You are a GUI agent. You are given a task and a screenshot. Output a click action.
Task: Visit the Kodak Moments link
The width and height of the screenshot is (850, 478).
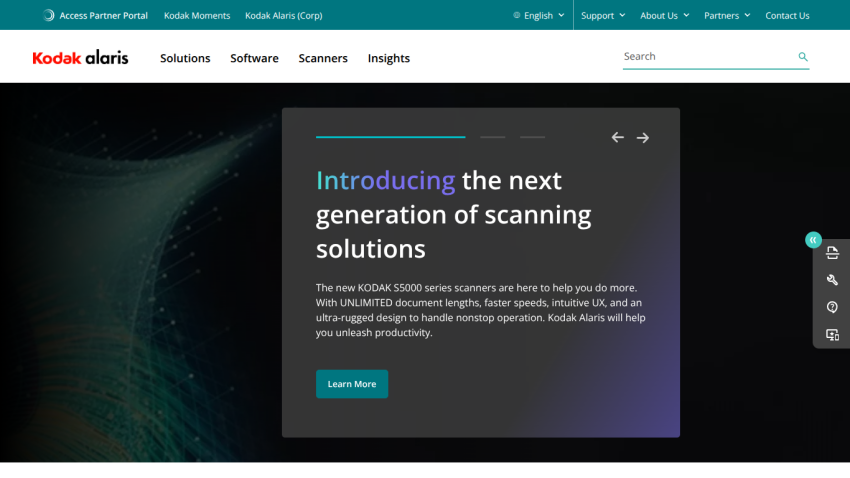(197, 15)
